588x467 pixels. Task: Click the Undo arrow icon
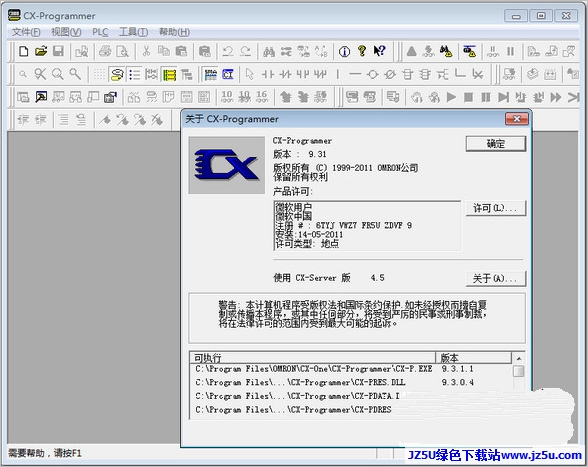228,51
